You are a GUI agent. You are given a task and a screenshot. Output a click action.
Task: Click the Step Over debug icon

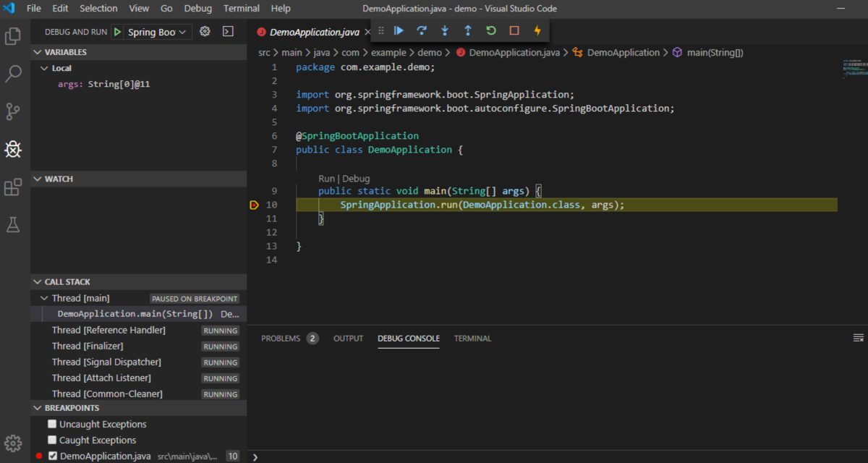point(421,31)
